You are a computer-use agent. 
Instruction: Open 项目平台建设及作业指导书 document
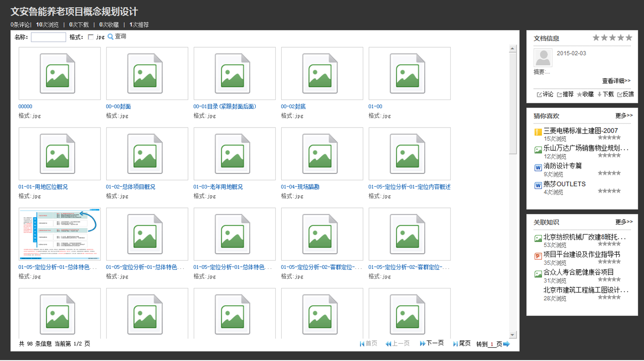581,255
